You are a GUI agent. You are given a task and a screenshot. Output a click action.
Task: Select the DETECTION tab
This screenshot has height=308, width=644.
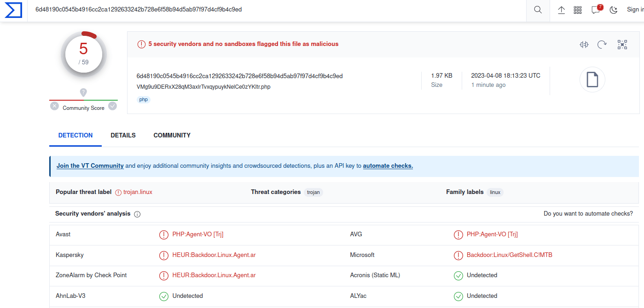(75, 136)
